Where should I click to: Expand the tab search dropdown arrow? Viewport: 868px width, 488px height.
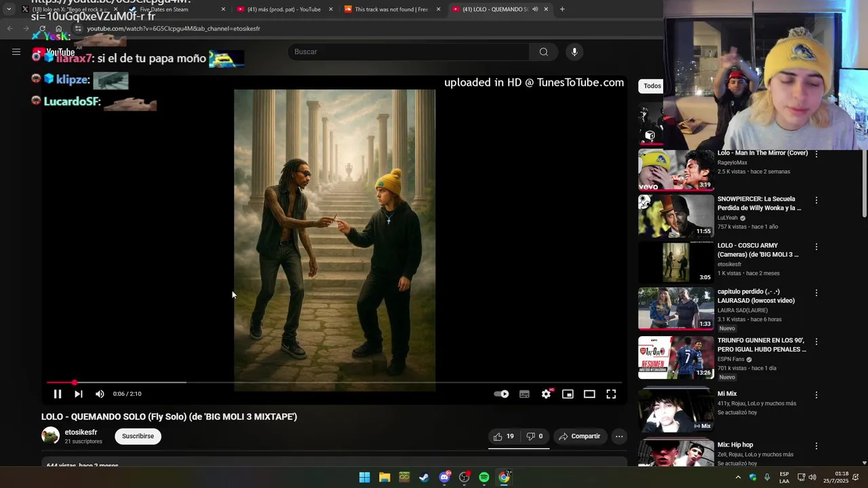[9, 9]
